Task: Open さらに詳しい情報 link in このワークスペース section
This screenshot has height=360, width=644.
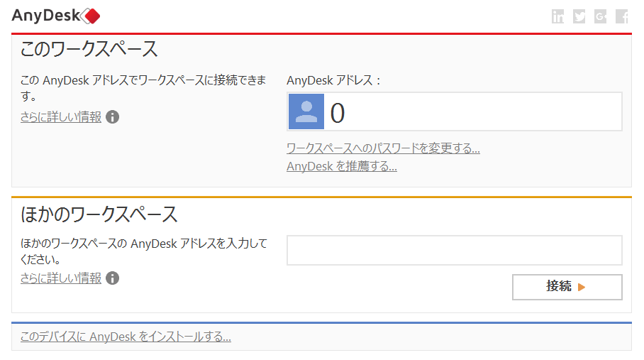Action: 61,117
